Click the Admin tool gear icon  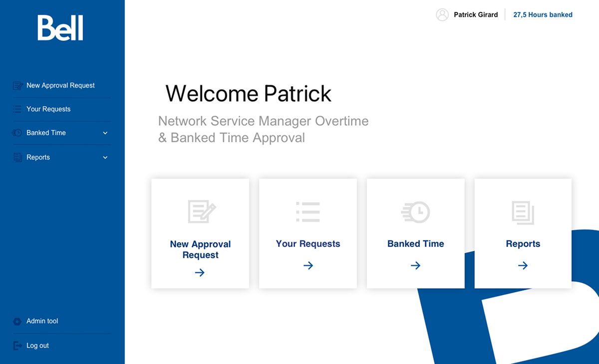pos(17,322)
